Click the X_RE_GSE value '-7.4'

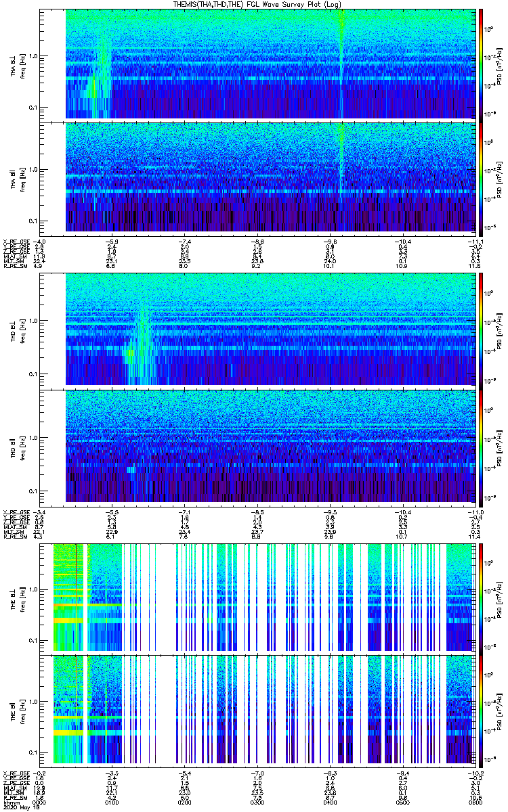tap(184, 241)
